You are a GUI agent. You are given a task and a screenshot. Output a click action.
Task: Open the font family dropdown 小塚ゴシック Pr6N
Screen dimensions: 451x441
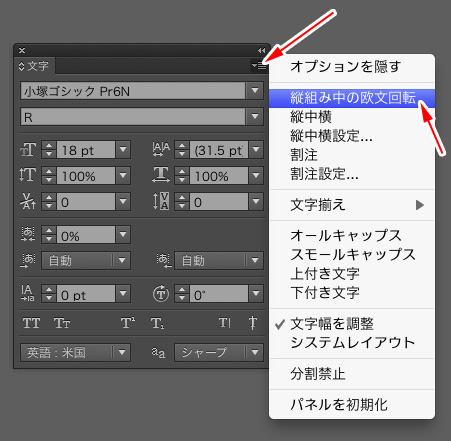click(x=255, y=90)
